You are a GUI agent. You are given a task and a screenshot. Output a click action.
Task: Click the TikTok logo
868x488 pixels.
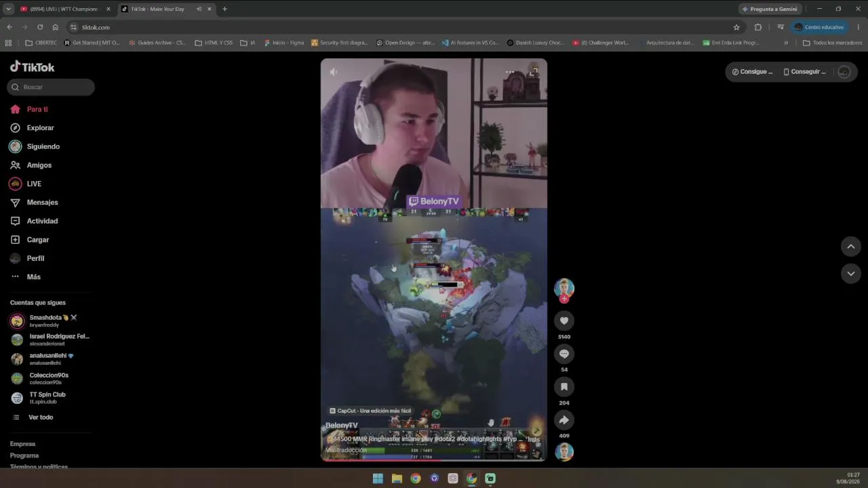[x=32, y=66]
